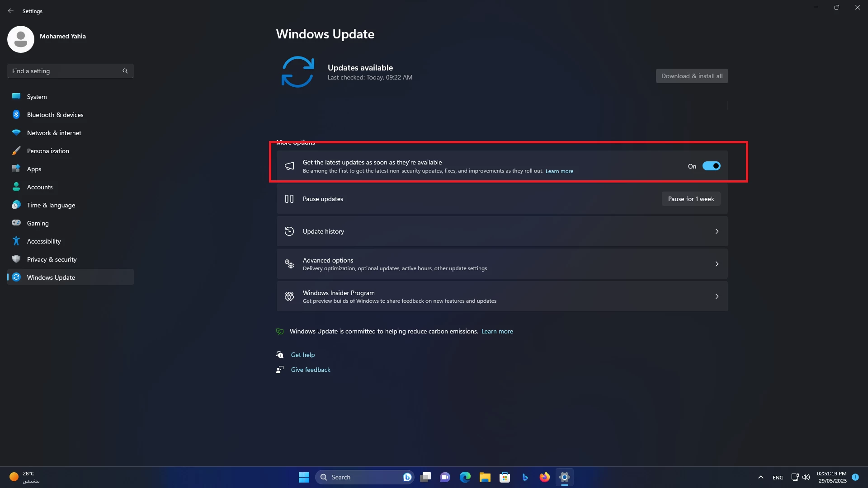Click the Personalization paintbrush icon
The width and height of the screenshot is (868, 488).
pyautogui.click(x=16, y=150)
